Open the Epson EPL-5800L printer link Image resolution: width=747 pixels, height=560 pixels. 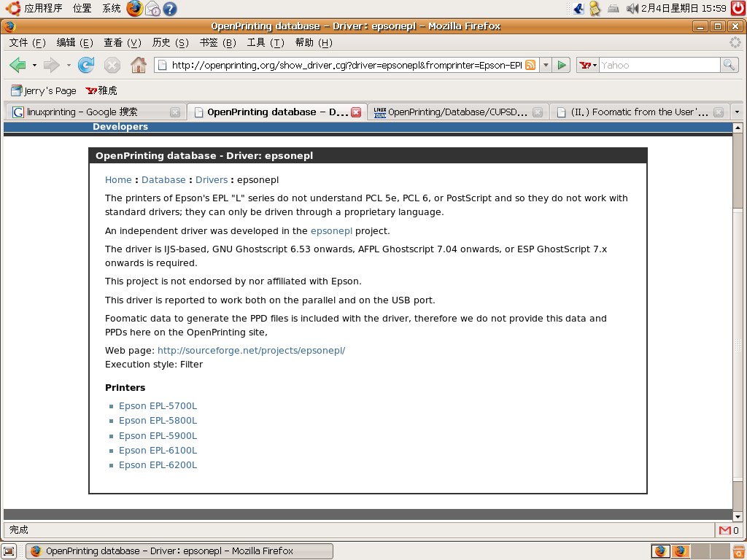coord(158,421)
